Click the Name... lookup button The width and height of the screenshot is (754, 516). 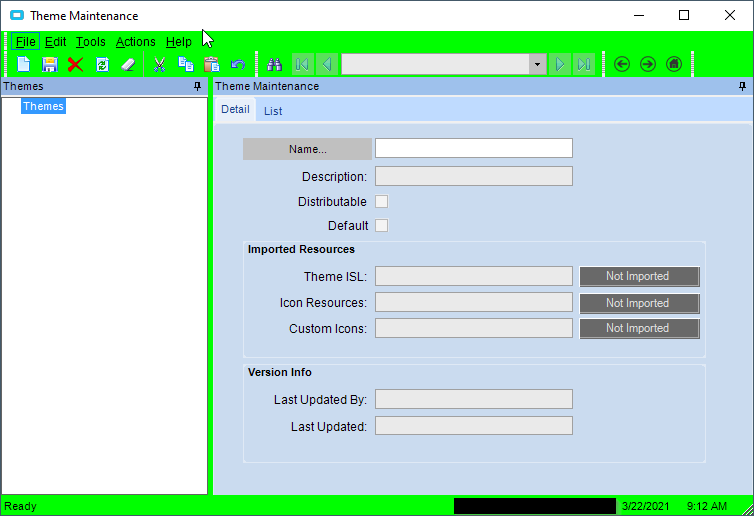click(307, 149)
